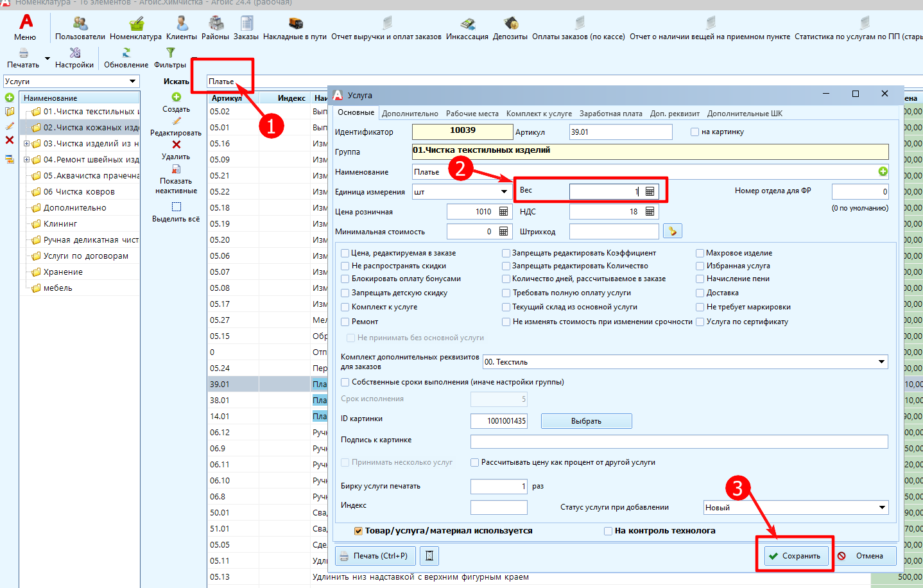Open Клиенты from the toolbar

(182, 24)
